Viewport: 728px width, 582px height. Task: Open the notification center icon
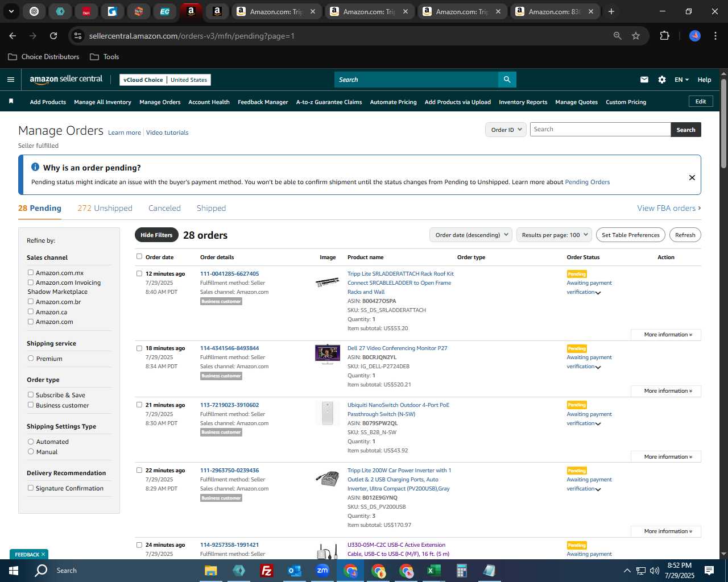pos(709,571)
